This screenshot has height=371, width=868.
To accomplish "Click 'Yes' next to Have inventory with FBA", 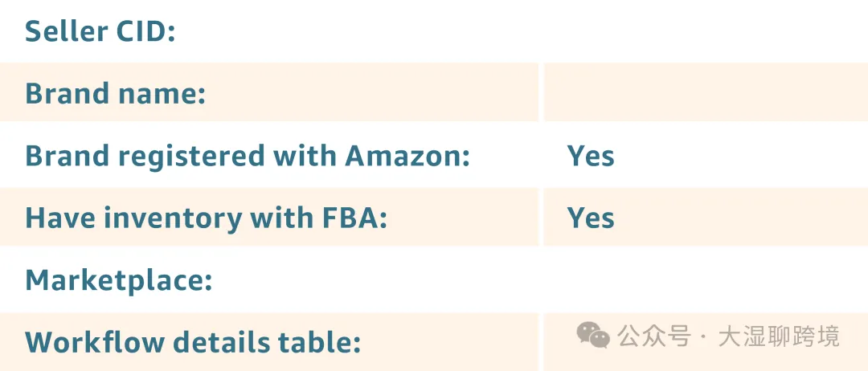I will [x=591, y=218].
